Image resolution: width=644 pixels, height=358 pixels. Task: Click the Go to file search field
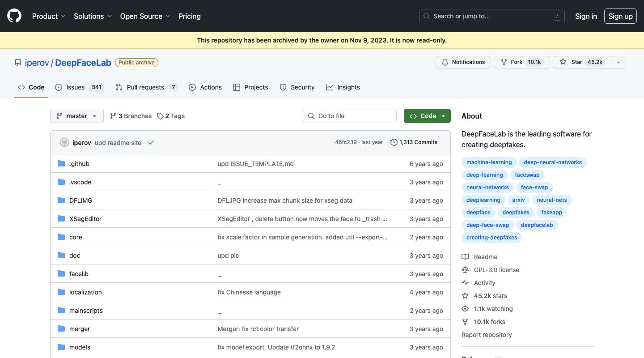click(x=349, y=116)
